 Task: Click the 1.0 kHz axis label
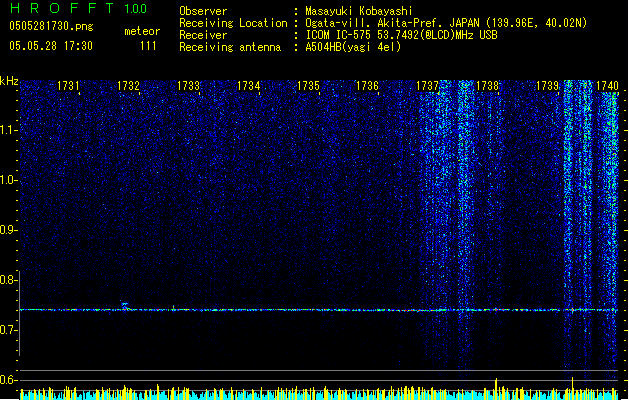tap(8, 180)
